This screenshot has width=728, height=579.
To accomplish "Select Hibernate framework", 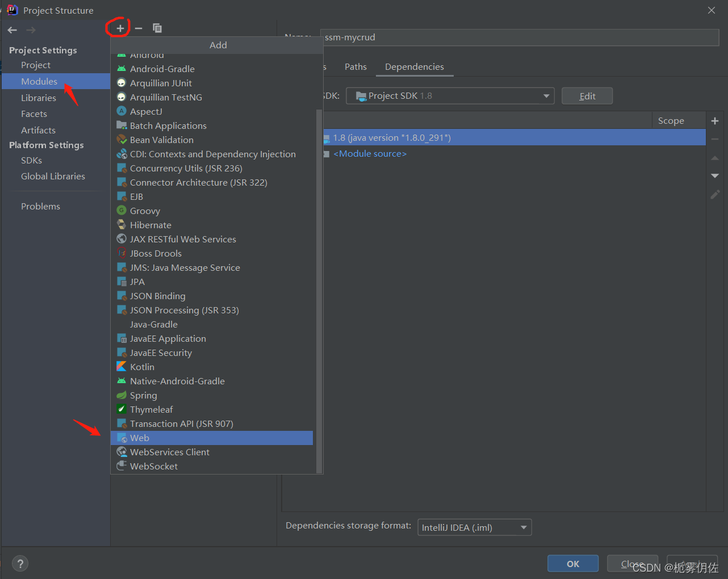I will pyautogui.click(x=212, y=225).
